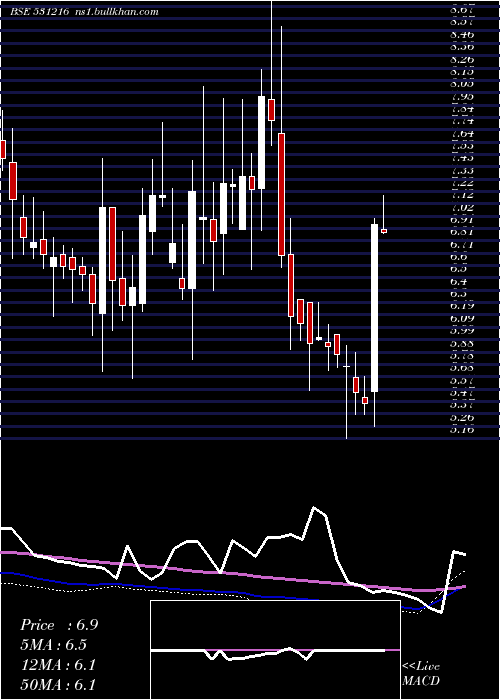
Task: Click the 7.12 price axis label
Action: [462, 195]
